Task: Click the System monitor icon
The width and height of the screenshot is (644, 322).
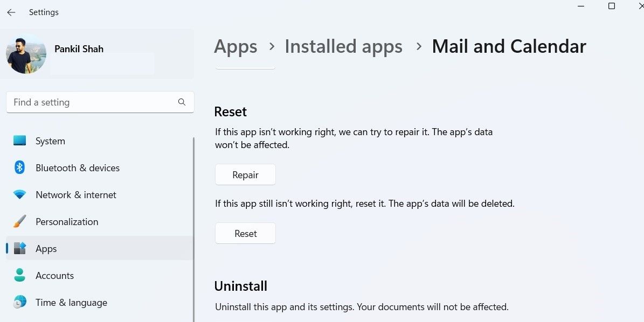Action: [x=19, y=141]
